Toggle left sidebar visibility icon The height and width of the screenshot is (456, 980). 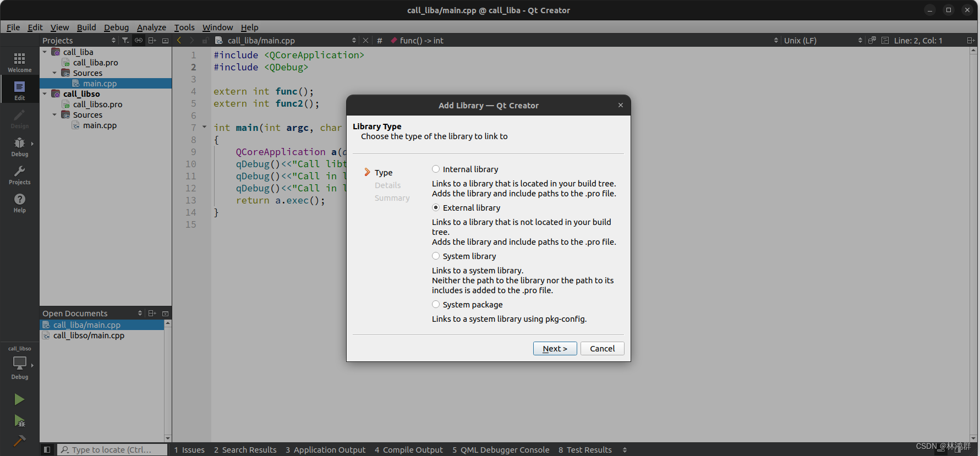[47, 450]
